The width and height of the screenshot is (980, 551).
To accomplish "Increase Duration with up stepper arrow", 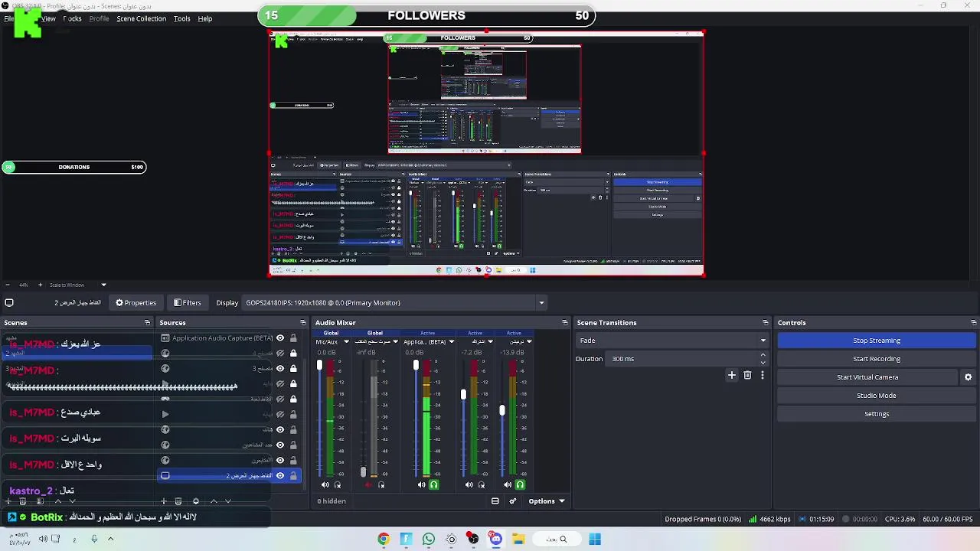I will click(x=763, y=355).
